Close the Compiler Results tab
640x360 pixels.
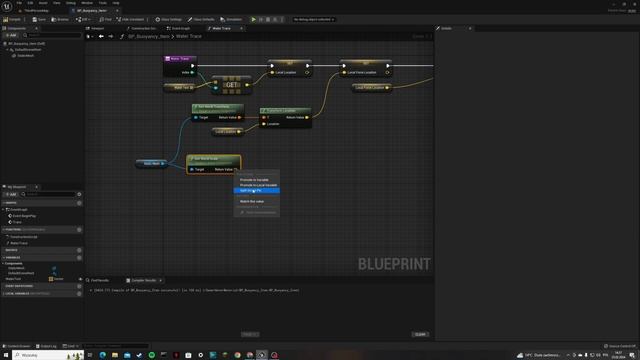coord(160,280)
